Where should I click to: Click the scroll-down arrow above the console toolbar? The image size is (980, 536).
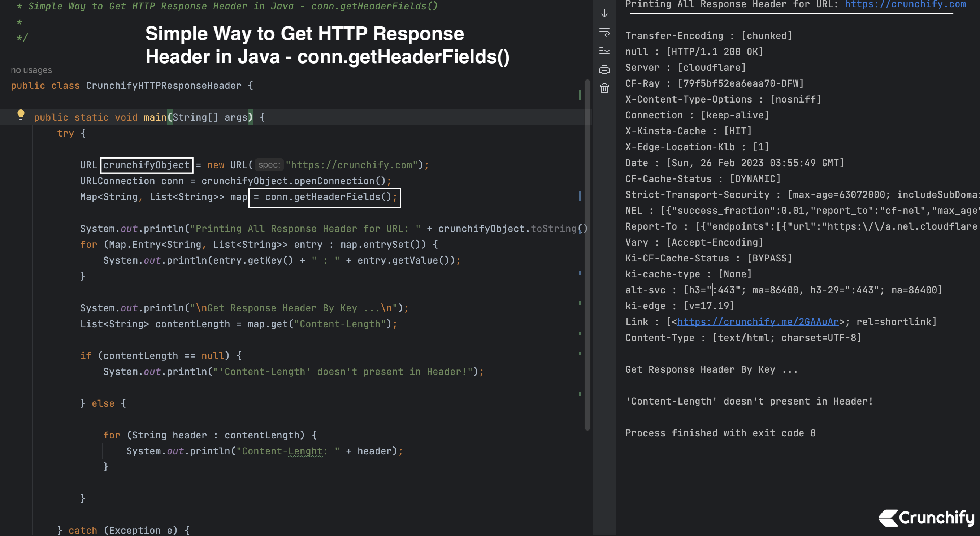coord(604,13)
